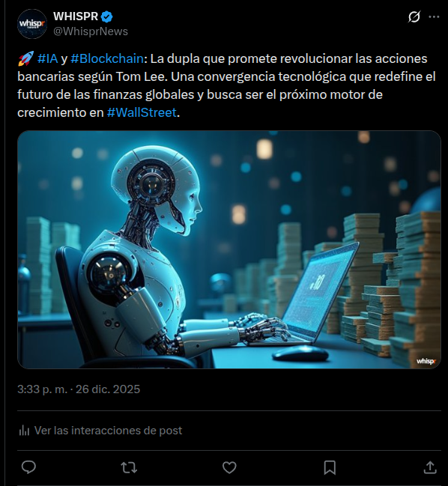Open the WHISPR profile avatar

[32, 24]
